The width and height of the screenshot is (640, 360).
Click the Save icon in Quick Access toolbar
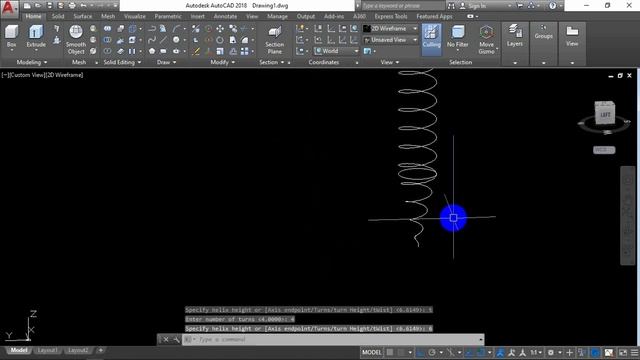coord(49,6)
